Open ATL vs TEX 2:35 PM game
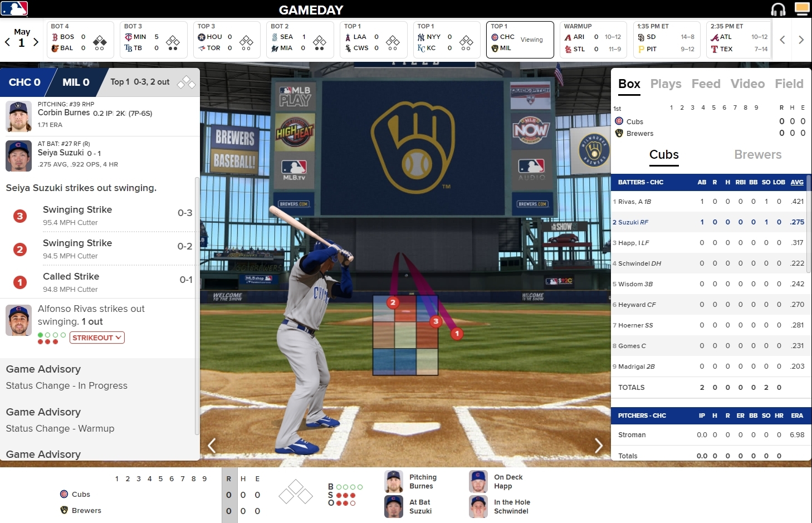The width and height of the screenshot is (812, 523). (x=739, y=40)
